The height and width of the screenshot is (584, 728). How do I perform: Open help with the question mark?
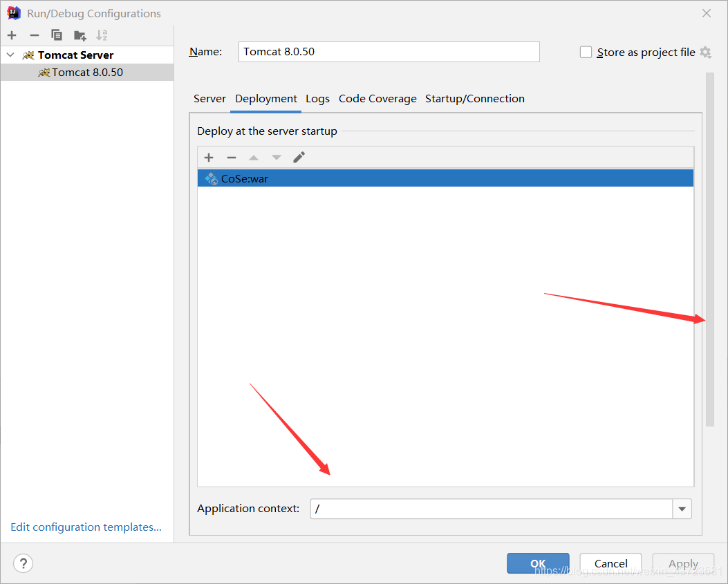[x=24, y=563]
